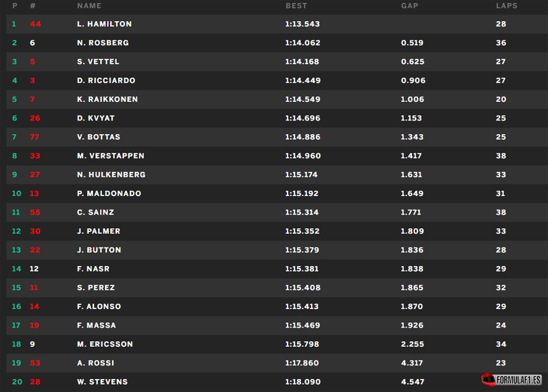Select driver N. Rosberg

(x=103, y=43)
